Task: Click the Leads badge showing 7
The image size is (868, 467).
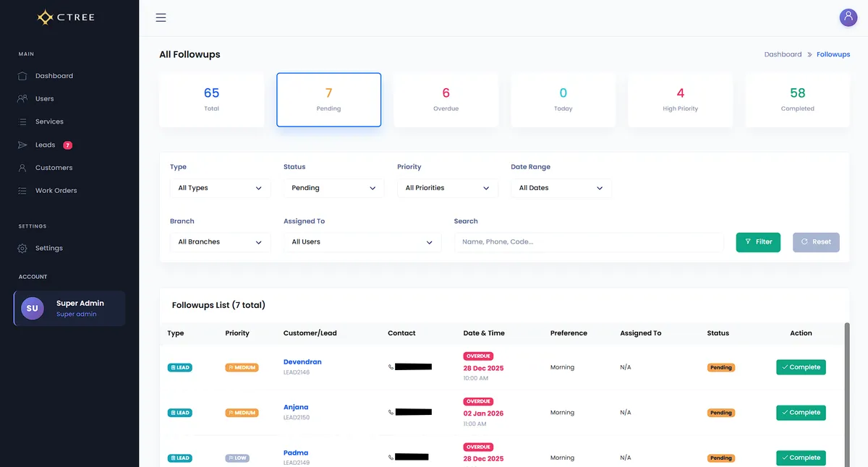Action: pos(67,145)
